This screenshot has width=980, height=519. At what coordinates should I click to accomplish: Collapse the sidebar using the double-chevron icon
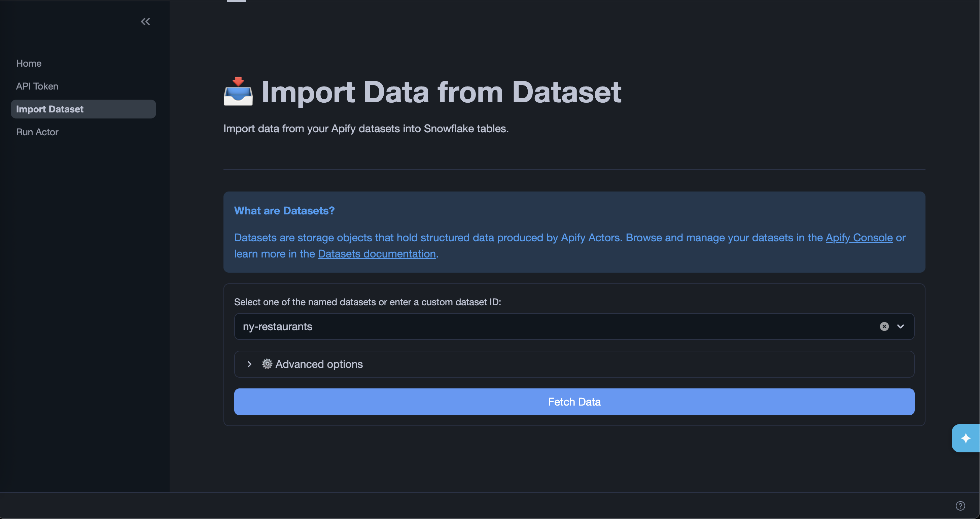click(145, 21)
